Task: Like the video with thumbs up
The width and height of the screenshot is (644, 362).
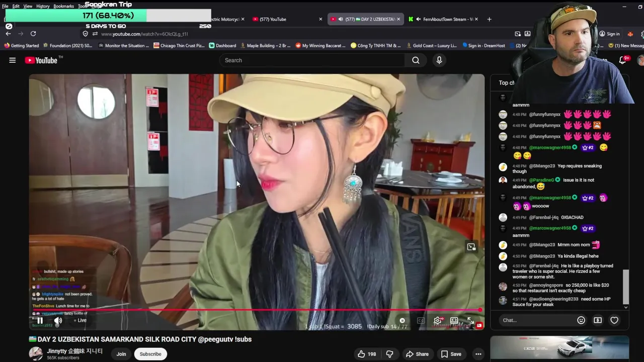Action: (x=367, y=354)
